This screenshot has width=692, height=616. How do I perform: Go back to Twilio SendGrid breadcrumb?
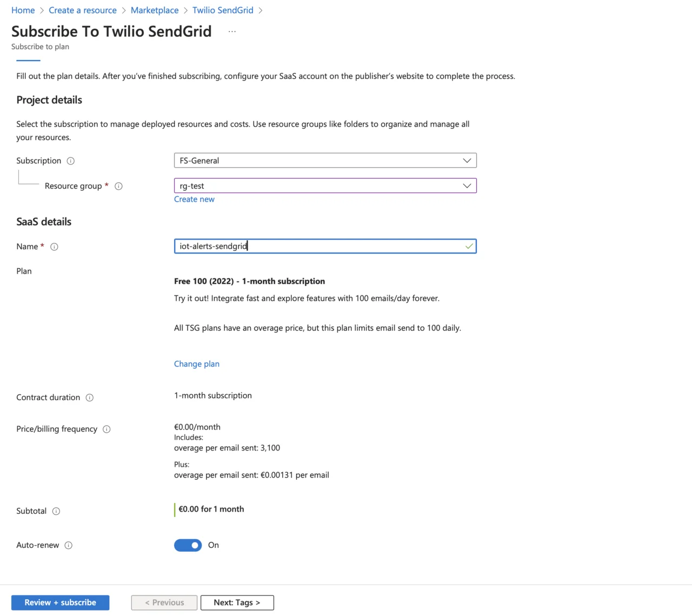[x=223, y=10]
